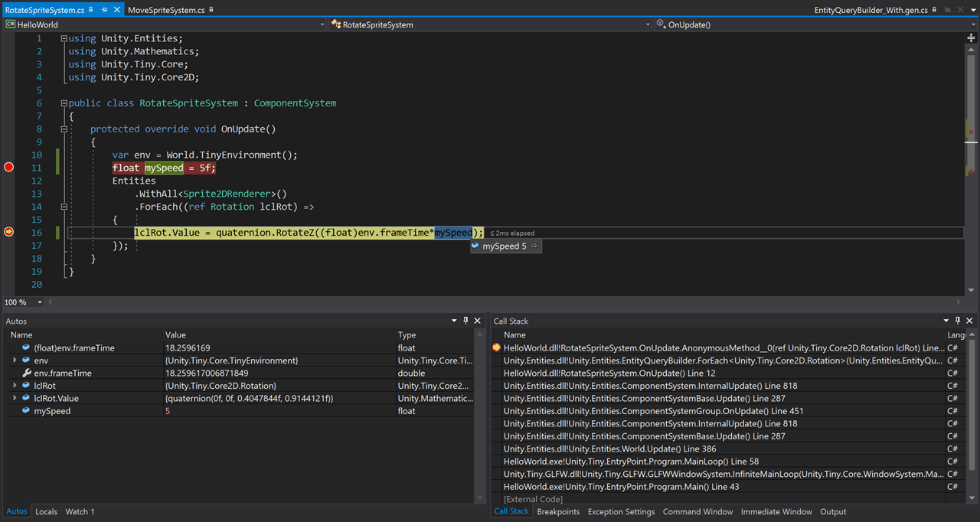Disable the red breakpoint on line 10
Viewport: 980px width, 522px height.
click(8, 167)
